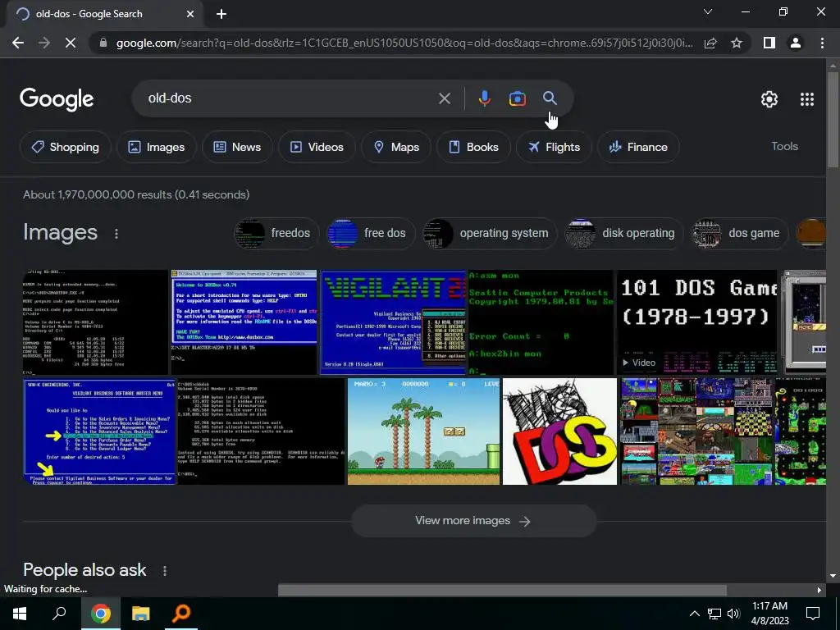Open the volume tray icon
Image resolution: width=840 pixels, height=630 pixels.
[x=733, y=614]
